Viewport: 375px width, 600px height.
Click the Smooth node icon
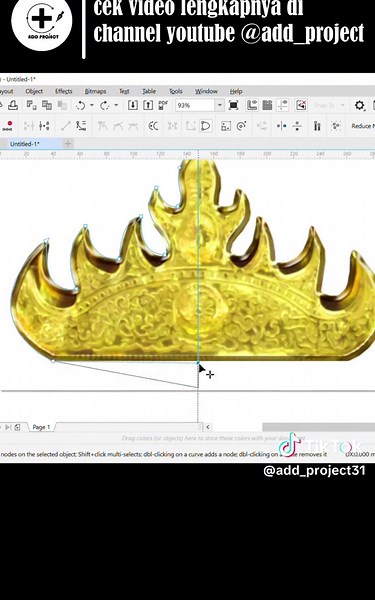(x=117, y=126)
